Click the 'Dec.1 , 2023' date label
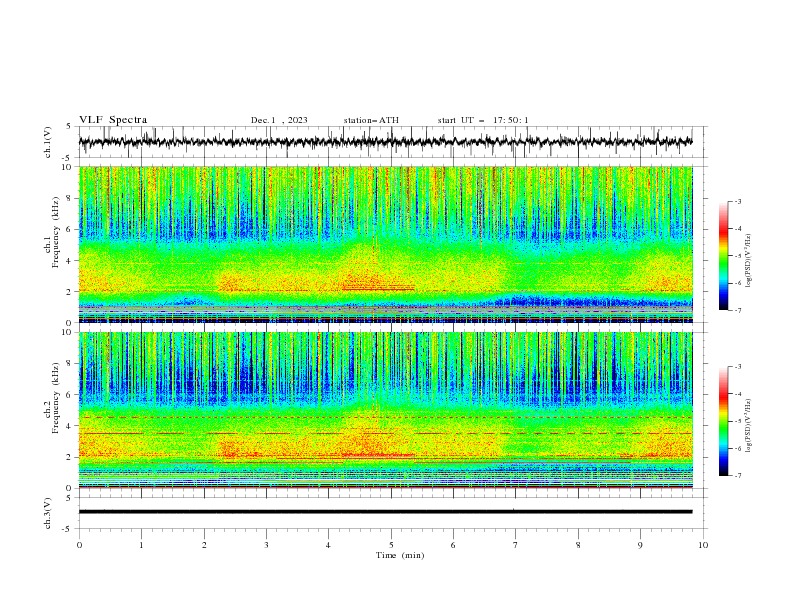 (x=279, y=120)
